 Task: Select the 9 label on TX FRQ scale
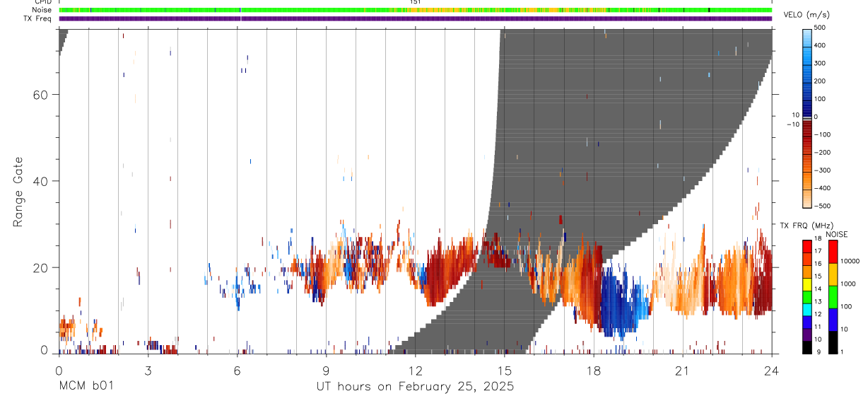coord(817,353)
